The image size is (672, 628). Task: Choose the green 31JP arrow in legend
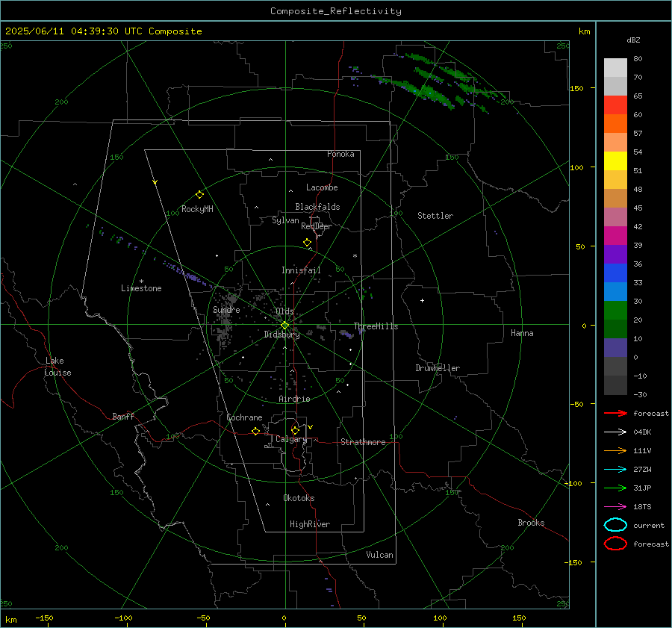pos(615,488)
